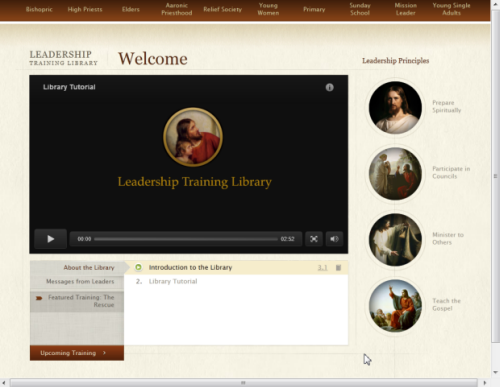Open the High Priests menu

click(85, 9)
